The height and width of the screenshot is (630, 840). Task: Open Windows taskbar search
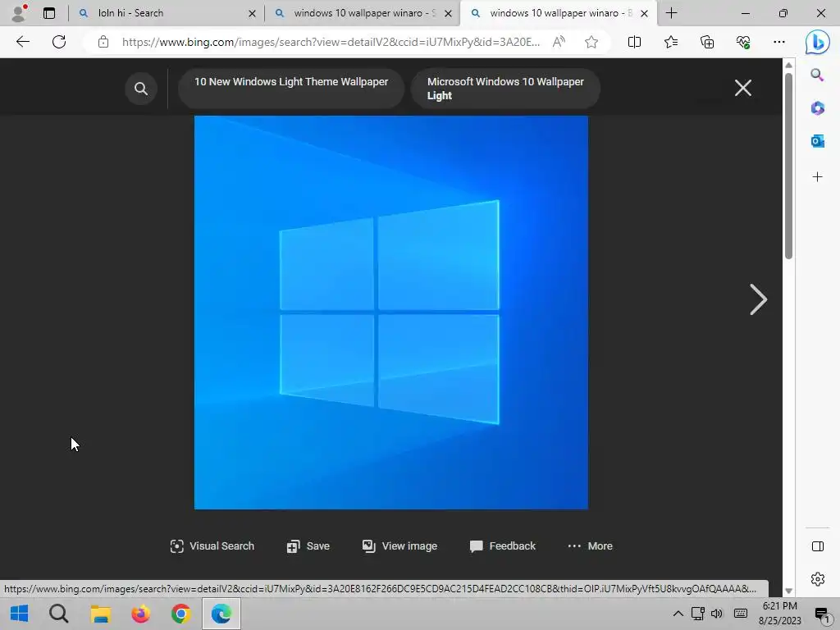pos(59,614)
